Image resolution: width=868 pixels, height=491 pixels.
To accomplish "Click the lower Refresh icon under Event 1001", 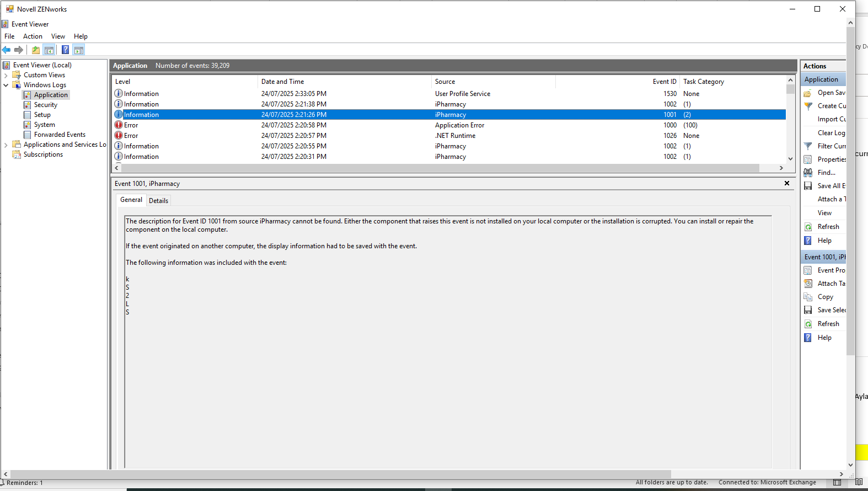I will click(x=808, y=324).
